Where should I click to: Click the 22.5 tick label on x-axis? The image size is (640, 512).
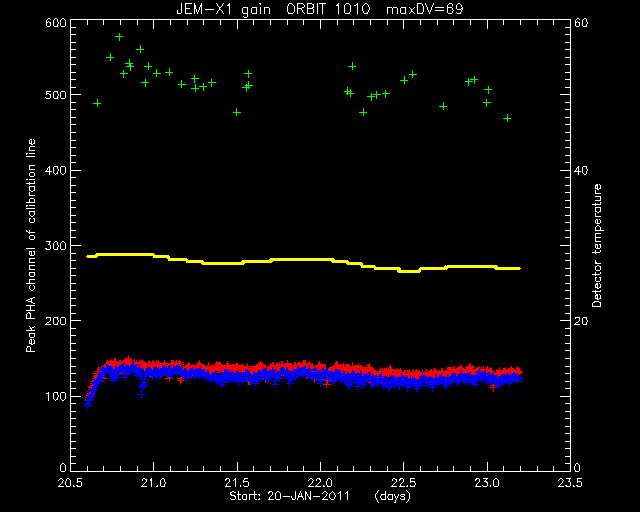(403, 483)
